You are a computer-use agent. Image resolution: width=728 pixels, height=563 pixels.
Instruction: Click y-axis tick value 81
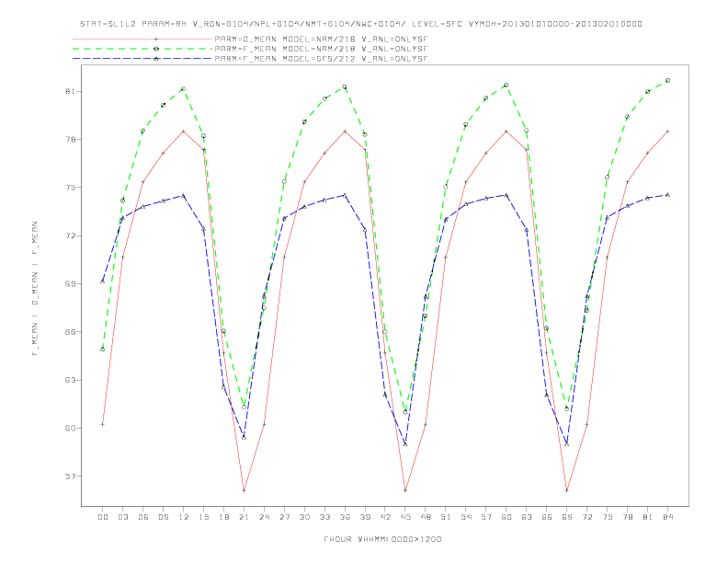(70, 91)
